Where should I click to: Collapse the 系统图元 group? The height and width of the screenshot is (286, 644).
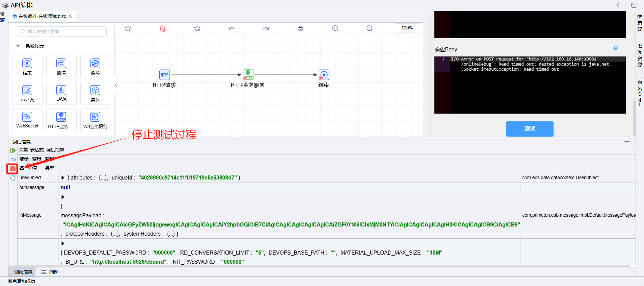tap(18, 46)
